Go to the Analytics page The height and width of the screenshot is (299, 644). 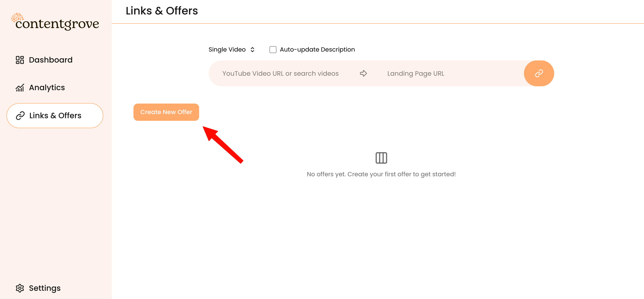(x=47, y=88)
